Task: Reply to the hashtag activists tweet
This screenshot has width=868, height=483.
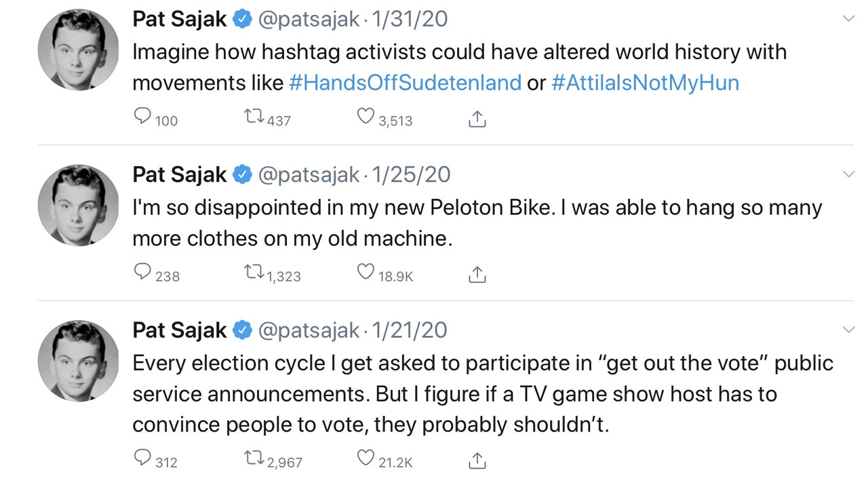Action: coord(142,118)
